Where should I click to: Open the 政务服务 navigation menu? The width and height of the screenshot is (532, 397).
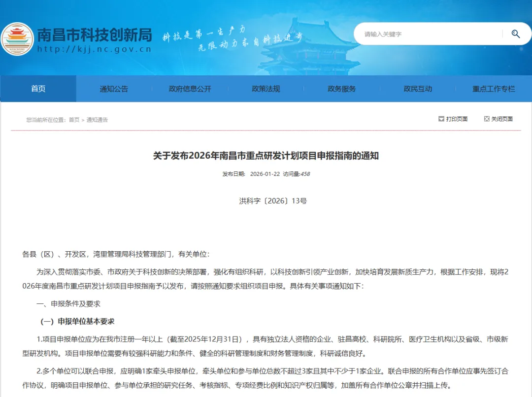pos(342,89)
